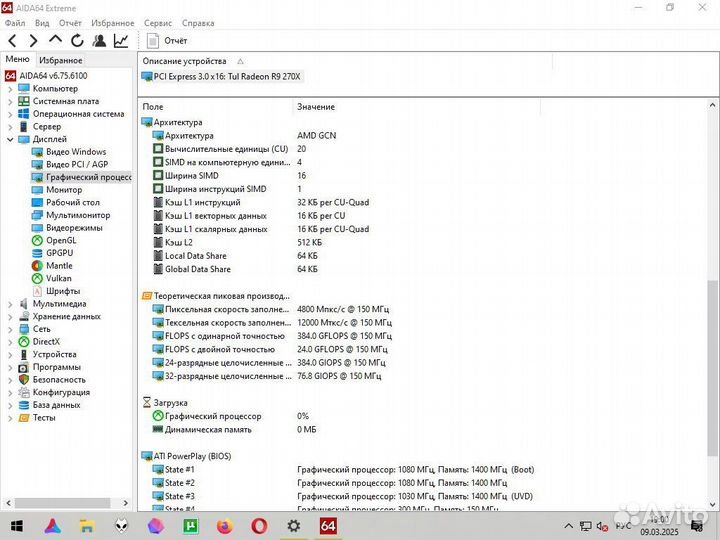The width and height of the screenshot is (720, 540).
Task: Click the Back navigation arrow in toolbar
Action: click(x=12, y=41)
